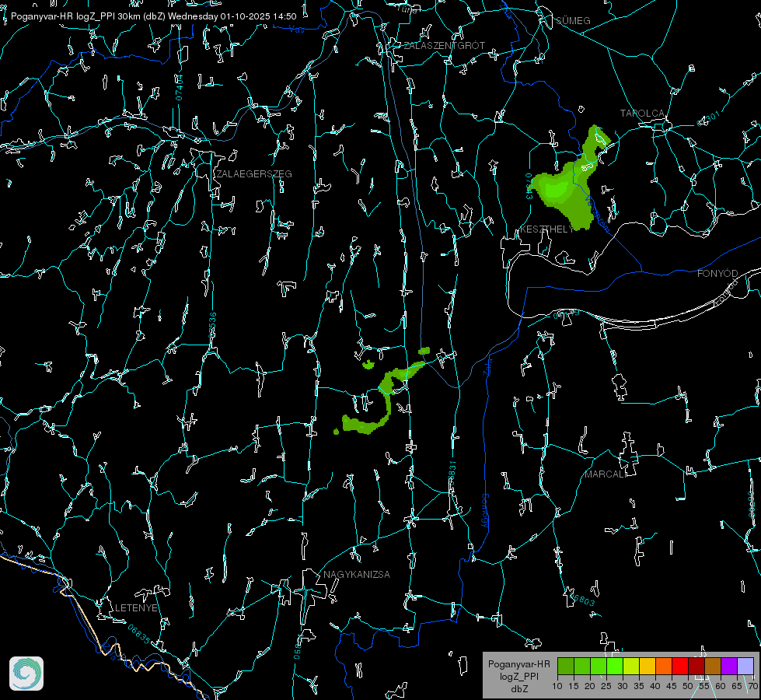Pick the 60-65 dBZ purple swatch

729,666
